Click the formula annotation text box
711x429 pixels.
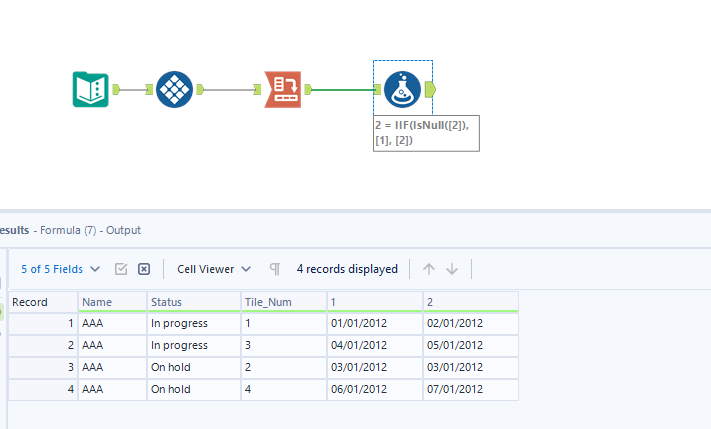point(426,132)
